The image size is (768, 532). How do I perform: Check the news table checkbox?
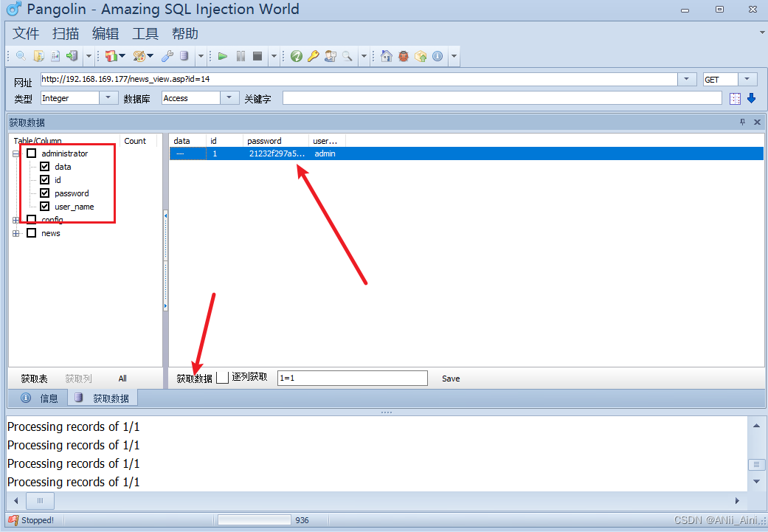[x=31, y=232]
